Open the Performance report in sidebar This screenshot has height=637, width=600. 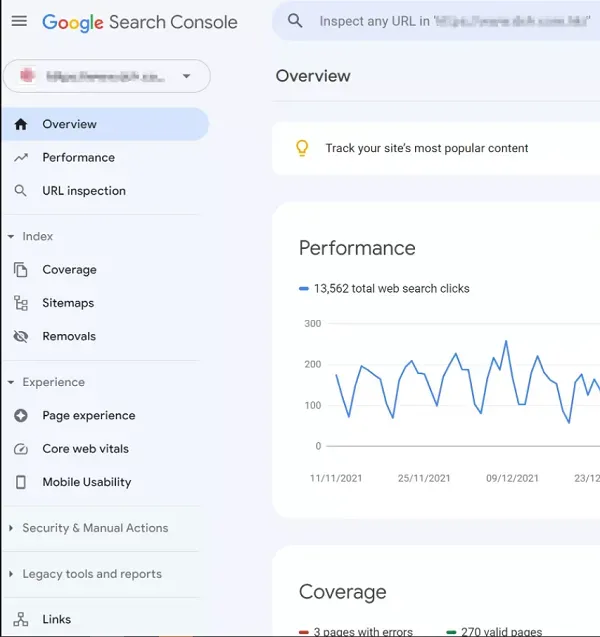pyautogui.click(x=78, y=158)
